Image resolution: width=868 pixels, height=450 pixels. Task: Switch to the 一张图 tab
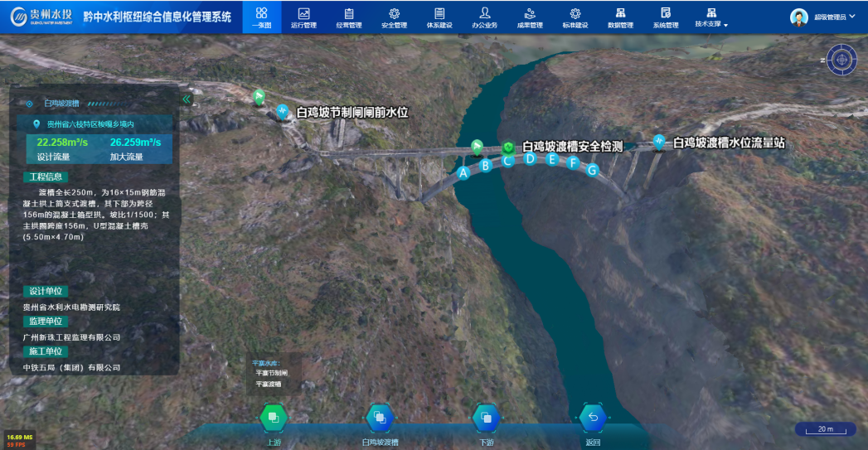tap(261, 17)
